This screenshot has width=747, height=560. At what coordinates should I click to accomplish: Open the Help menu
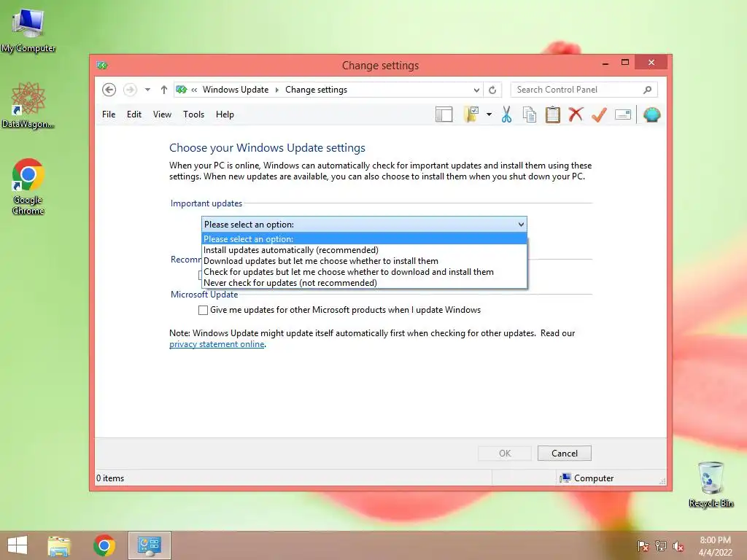point(225,114)
